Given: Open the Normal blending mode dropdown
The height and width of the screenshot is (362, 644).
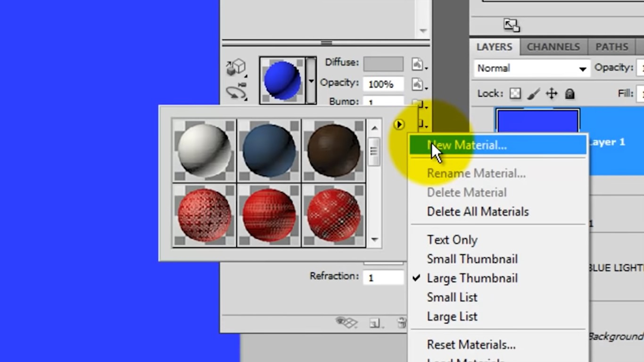Looking at the screenshot, I should click(531, 68).
